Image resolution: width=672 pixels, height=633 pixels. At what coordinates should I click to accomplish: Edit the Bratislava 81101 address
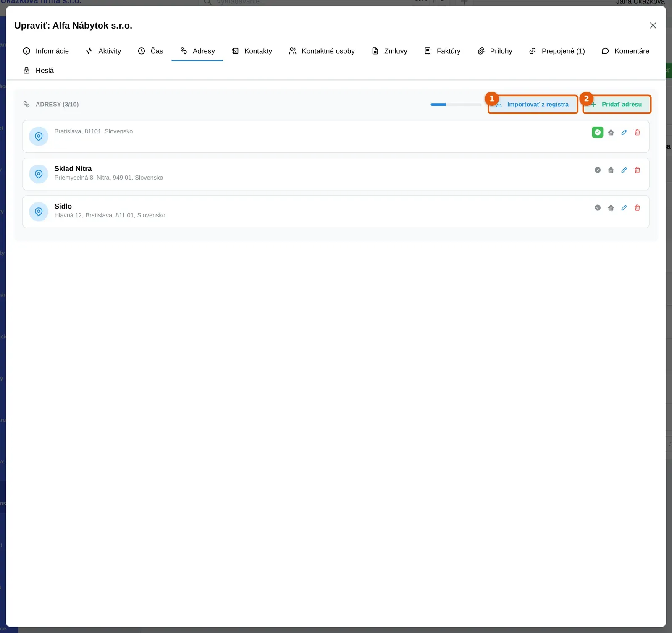pyautogui.click(x=624, y=133)
